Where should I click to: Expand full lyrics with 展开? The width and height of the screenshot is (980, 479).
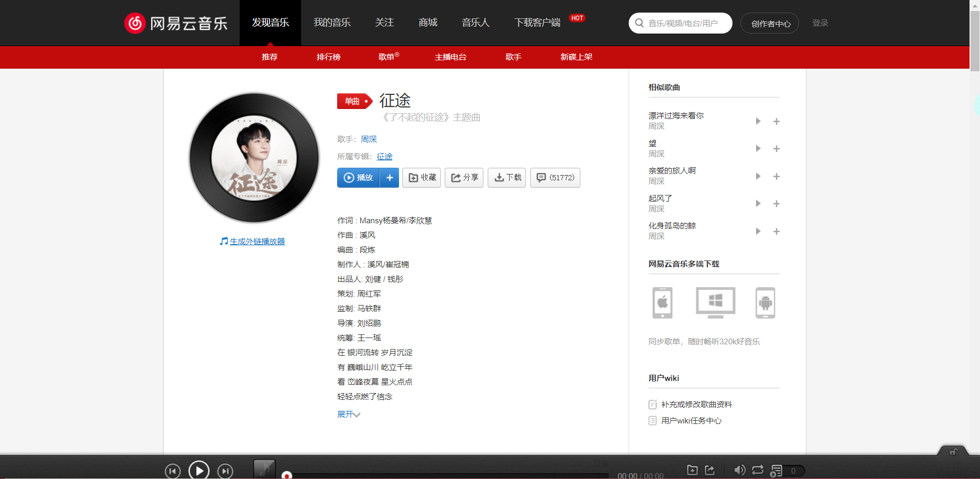pos(348,414)
